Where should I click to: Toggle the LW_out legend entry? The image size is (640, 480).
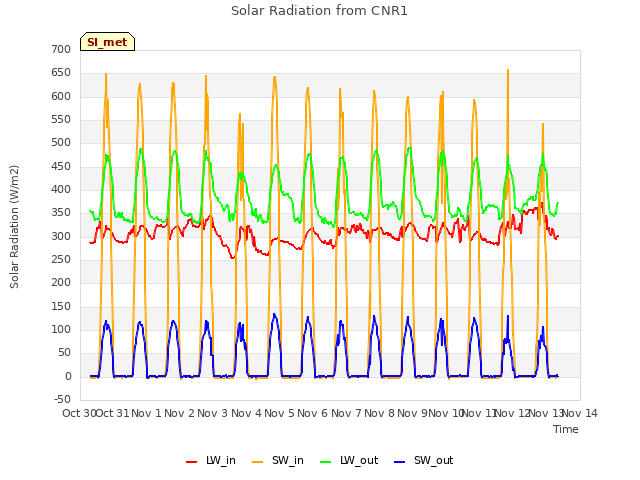point(349,460)
